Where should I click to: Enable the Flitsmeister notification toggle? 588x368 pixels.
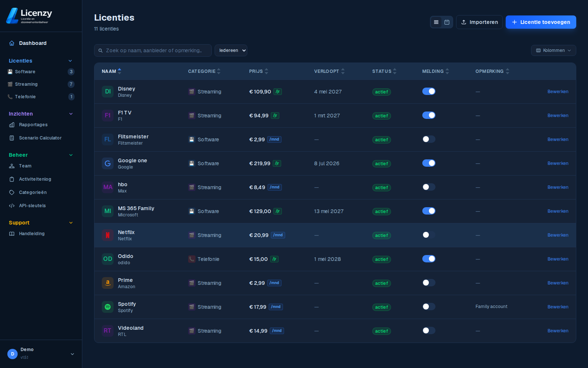(x=429, y=139)
